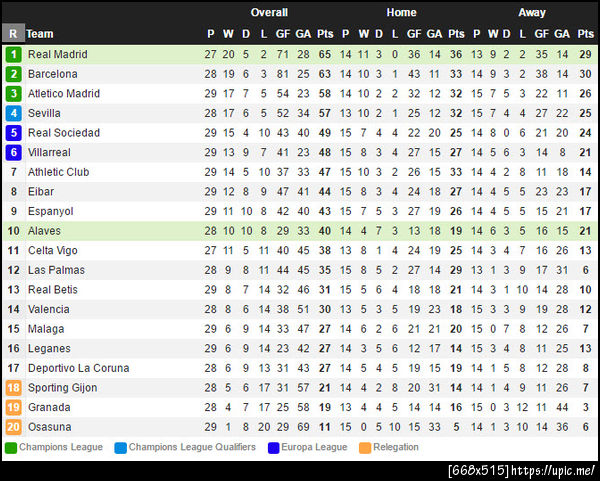Click the Deportivo La Coruna team name
This screenshot has height=481, width=600.
(x=78, y=368)
